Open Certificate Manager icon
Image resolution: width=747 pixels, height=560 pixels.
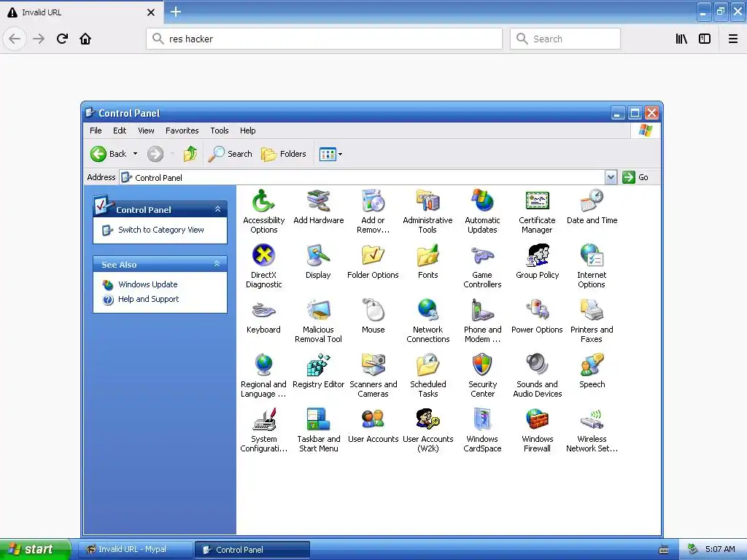[537, 211]
